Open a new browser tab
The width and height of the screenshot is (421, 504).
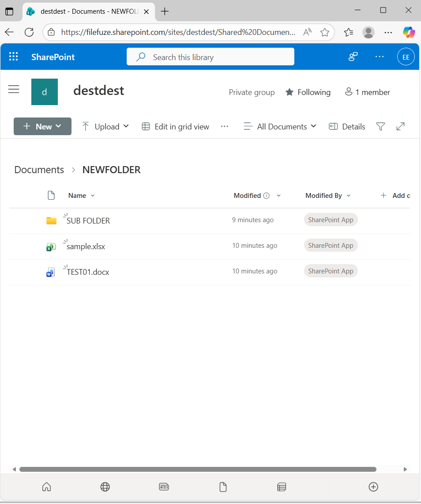pos(165,11)
